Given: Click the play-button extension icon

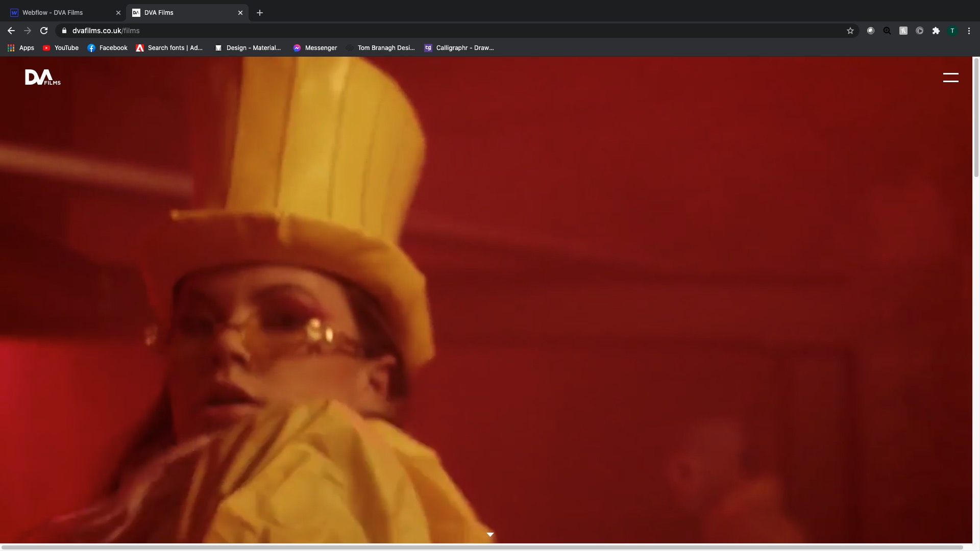Looking at the screenshot, I should coord(920,31).
